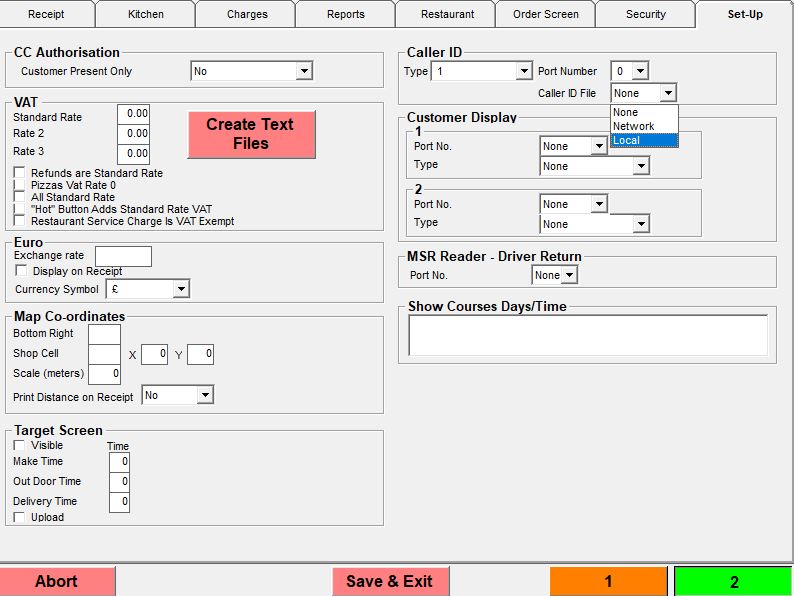Switch to the Kitchen tab

146,14
